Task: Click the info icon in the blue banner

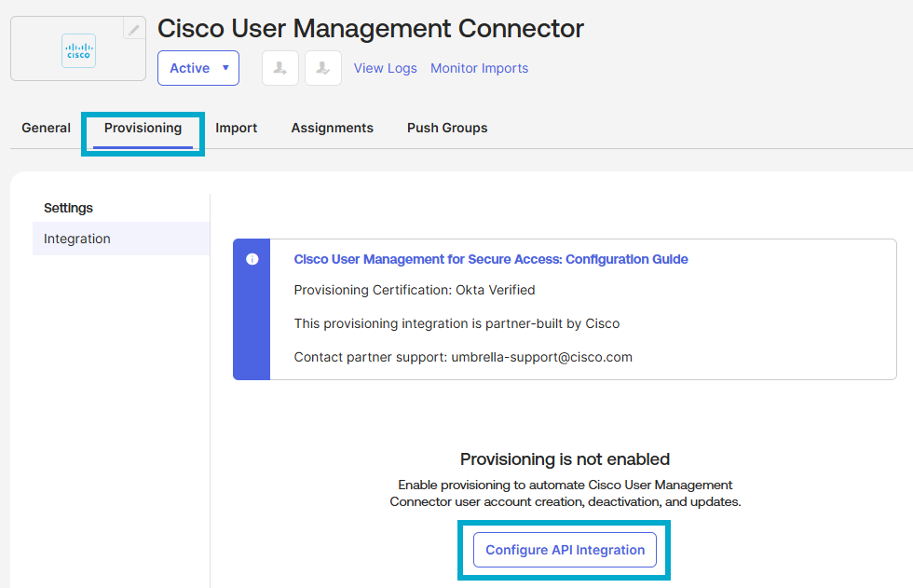Action: tap(252, 259)
